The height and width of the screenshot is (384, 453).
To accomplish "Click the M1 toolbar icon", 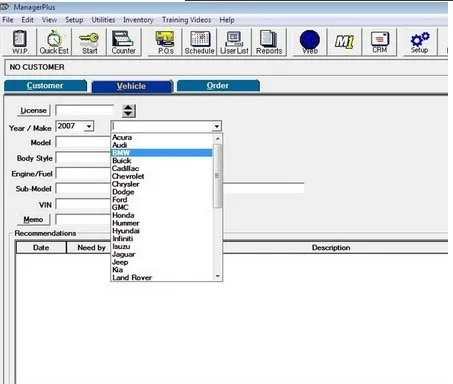I will (x=344, y=42).
